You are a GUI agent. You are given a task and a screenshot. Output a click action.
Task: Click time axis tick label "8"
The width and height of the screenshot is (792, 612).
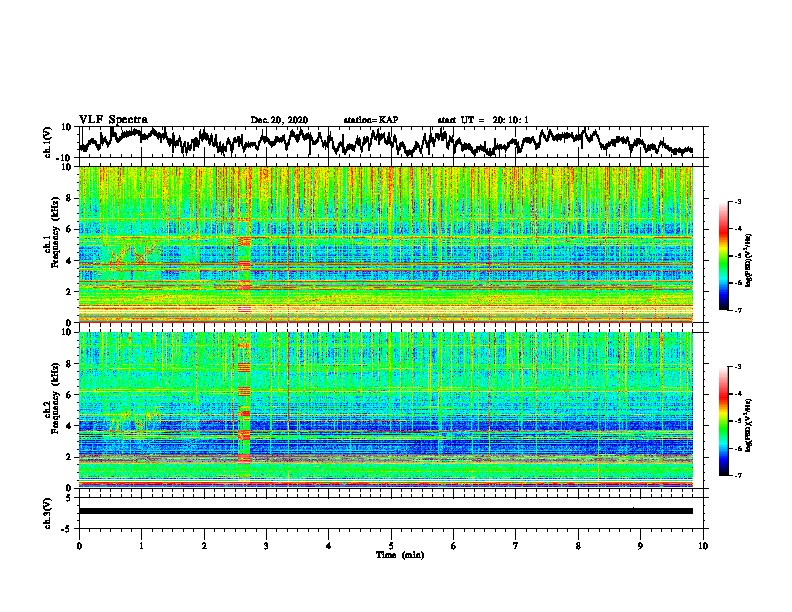578,546
